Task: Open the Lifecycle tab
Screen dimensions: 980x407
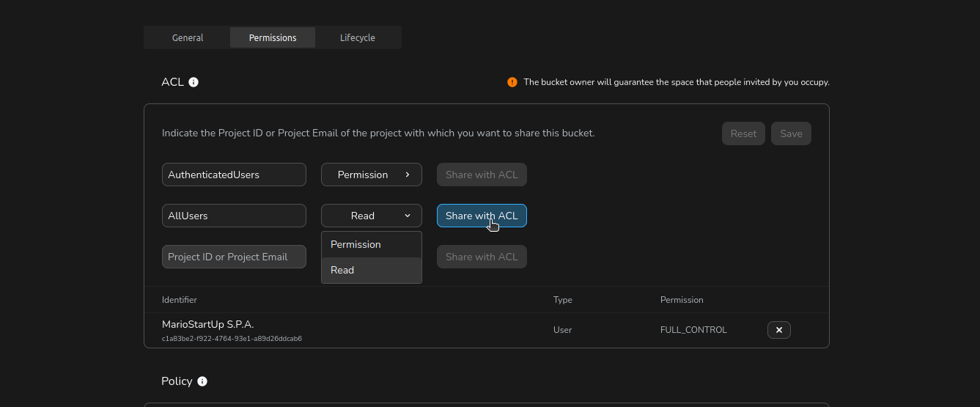Action: (x=358, y=37)
